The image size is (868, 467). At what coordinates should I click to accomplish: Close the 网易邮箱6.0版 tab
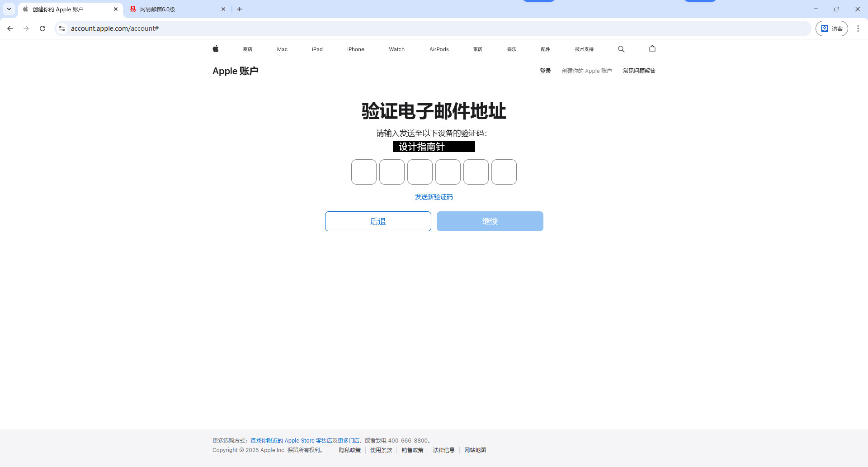(223, 9)
